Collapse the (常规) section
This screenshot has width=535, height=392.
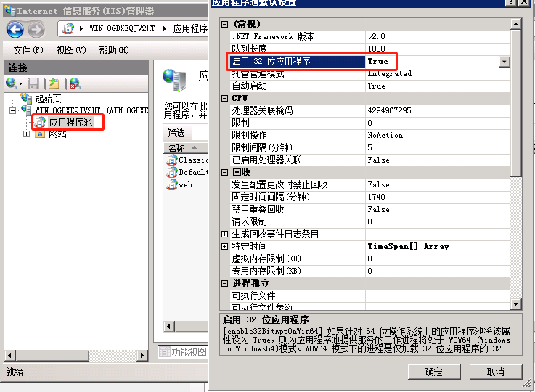coord(224,24)
